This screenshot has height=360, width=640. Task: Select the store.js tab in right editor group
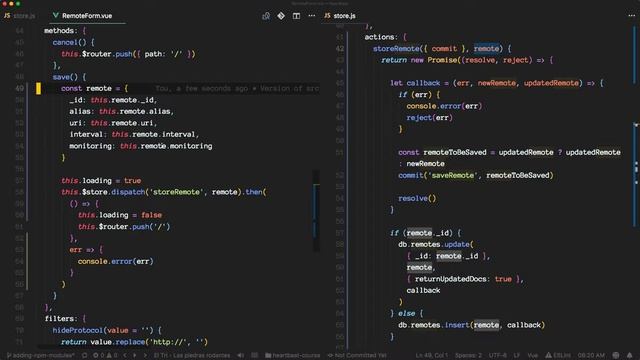click(340, 16)
